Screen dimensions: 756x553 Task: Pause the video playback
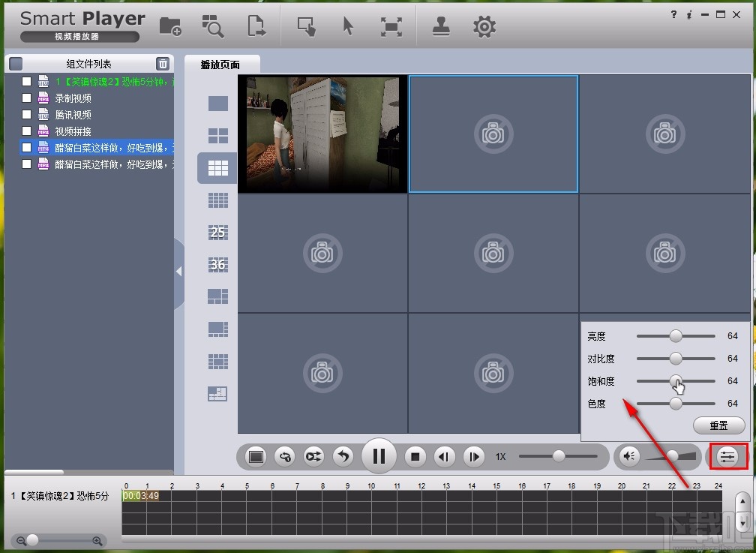point(379,456)
